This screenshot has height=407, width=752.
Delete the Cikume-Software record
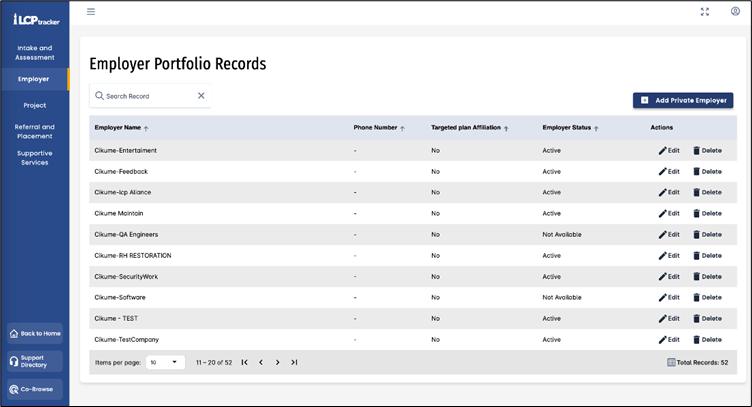[x=707, y=297]
